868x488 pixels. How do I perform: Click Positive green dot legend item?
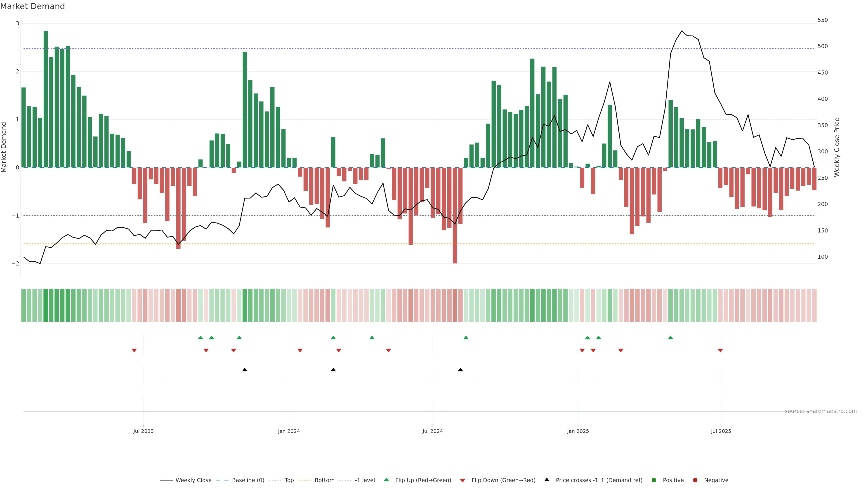[654, 480]
